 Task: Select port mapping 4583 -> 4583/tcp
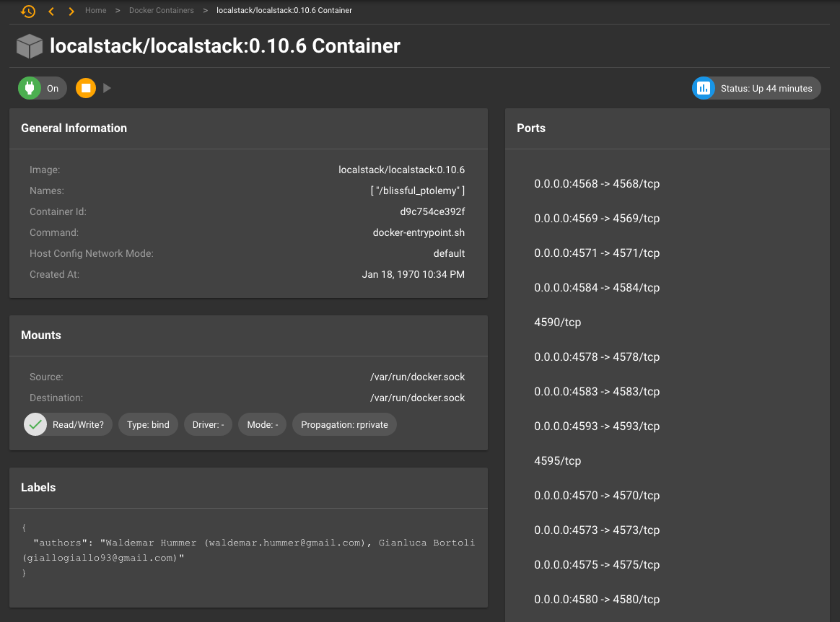point(597,392)
